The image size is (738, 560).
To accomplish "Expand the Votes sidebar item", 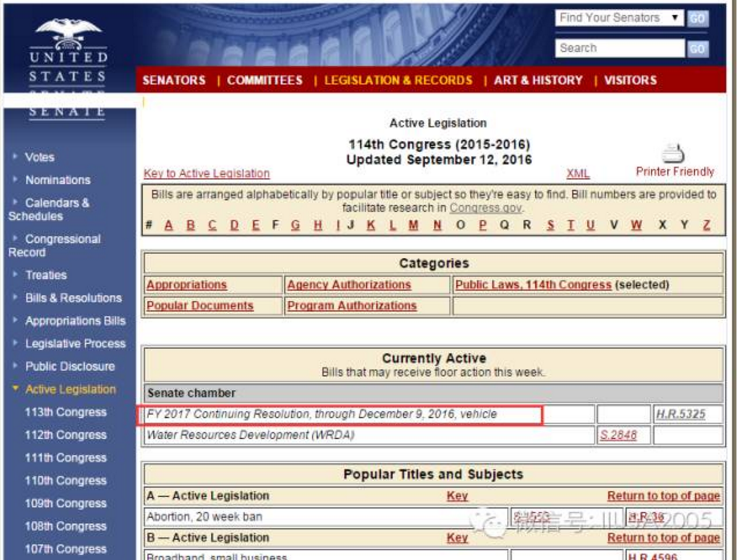I will pos(40,157).
